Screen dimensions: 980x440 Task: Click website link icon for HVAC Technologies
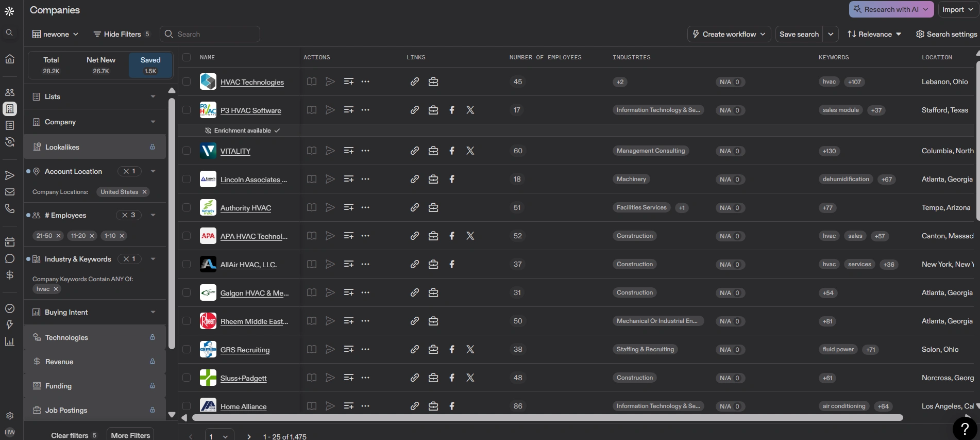tap(414, 82)
